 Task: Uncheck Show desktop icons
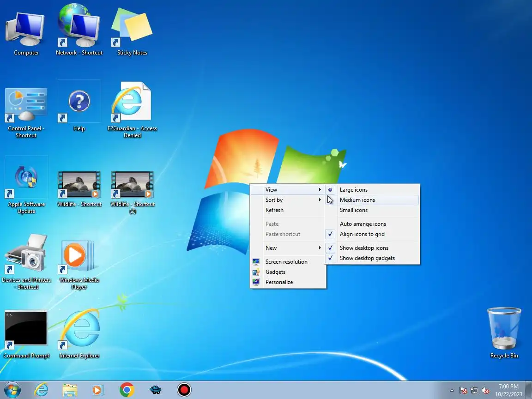(x=372, y=248)
